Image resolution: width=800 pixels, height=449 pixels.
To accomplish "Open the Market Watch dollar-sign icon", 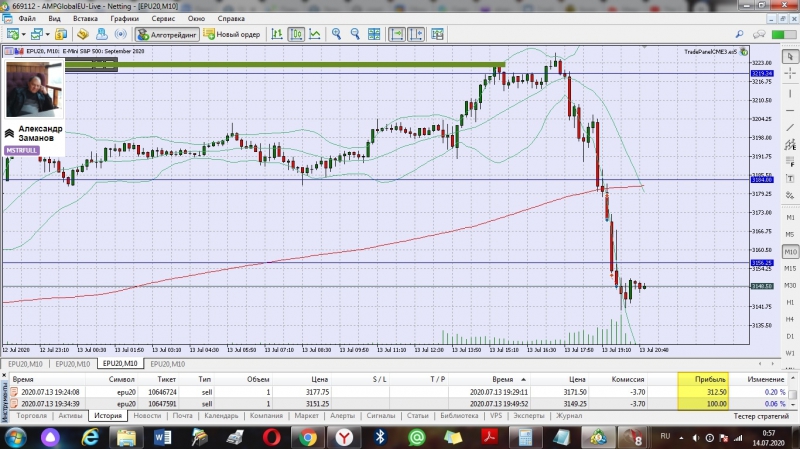I will tap(61, 34).
